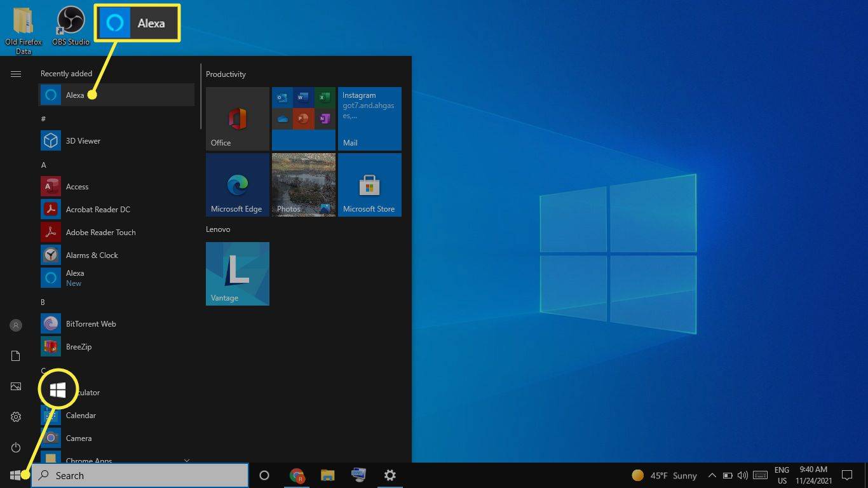Screen dimensions: 868x488
Task: Launch the Camera app
Action: (116, 438)
